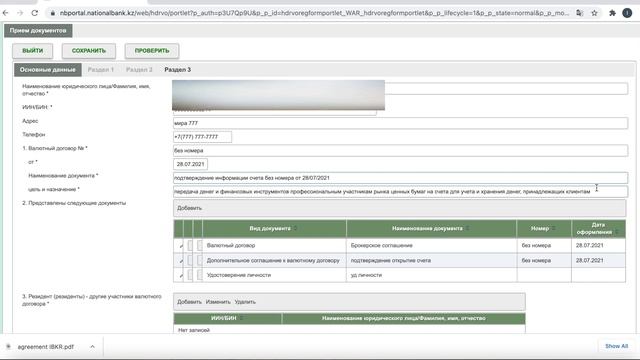Select Прием документов tab
The image size is (640, 360).
click(x=38, y=31)
